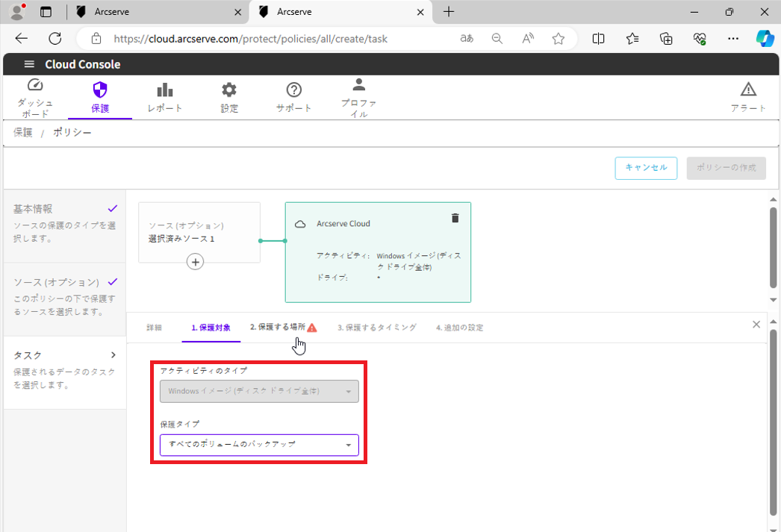The height and width of the screenshot is (532, 781).
Task: Expand the タスク section chevron in sidebar
Action: pyautogui.click(x=113, y=355)
